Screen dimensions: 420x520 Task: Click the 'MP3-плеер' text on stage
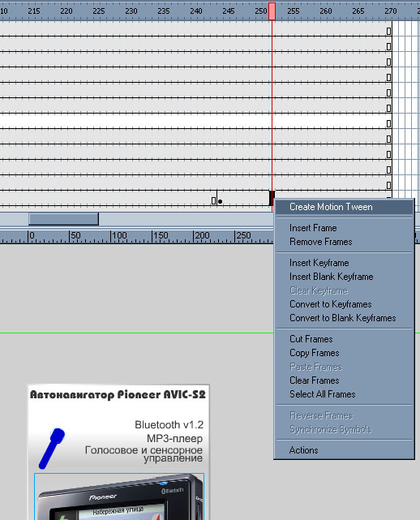(174, 438)
